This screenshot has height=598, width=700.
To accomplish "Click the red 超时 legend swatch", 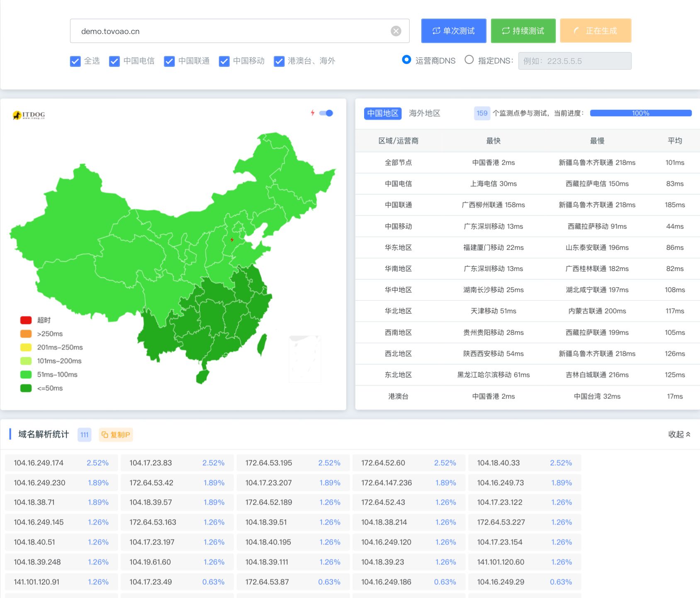I will [x=26, y=320].
